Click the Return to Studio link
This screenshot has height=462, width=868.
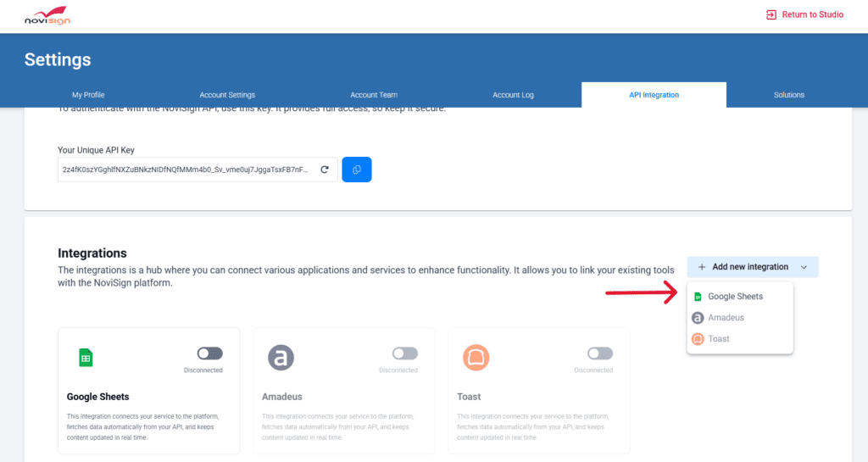coord(812,14)
